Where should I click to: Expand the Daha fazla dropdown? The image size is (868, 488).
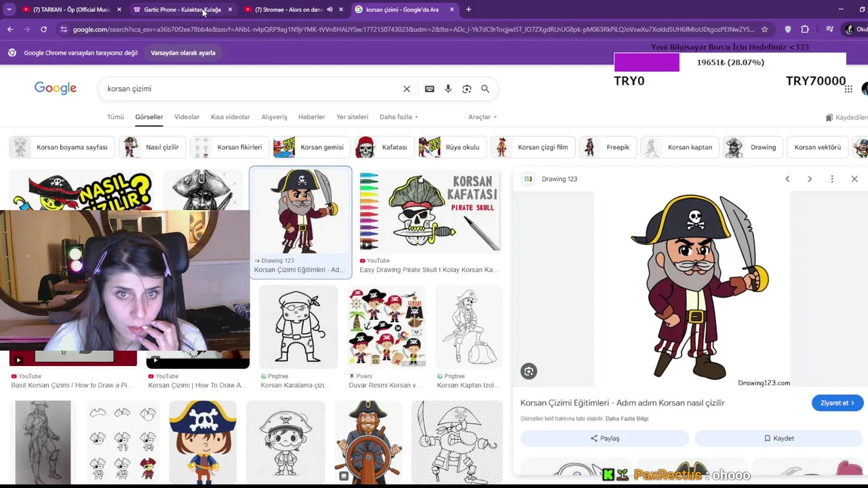[x=399, y=117]
